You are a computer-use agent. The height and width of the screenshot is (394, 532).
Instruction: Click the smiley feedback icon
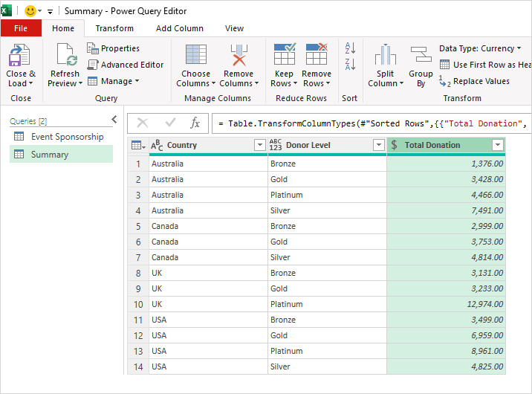click(30, 11)
